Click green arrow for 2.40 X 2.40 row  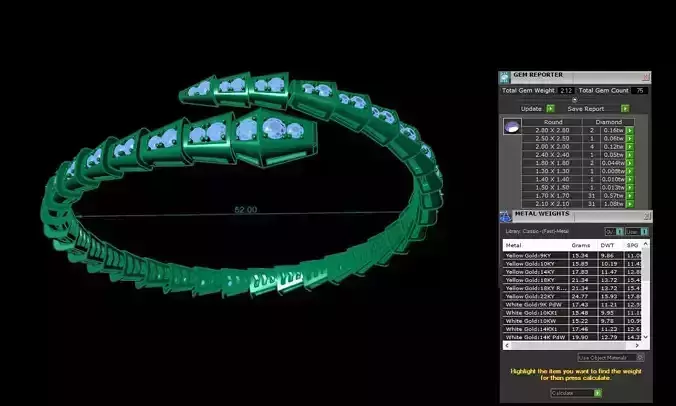click(x=630, y=155)
